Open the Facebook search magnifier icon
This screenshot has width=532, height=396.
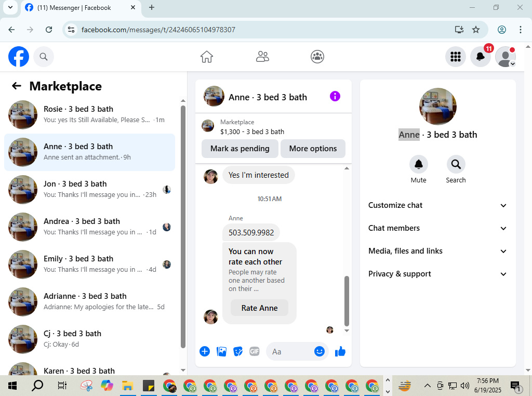pos(44,57)
